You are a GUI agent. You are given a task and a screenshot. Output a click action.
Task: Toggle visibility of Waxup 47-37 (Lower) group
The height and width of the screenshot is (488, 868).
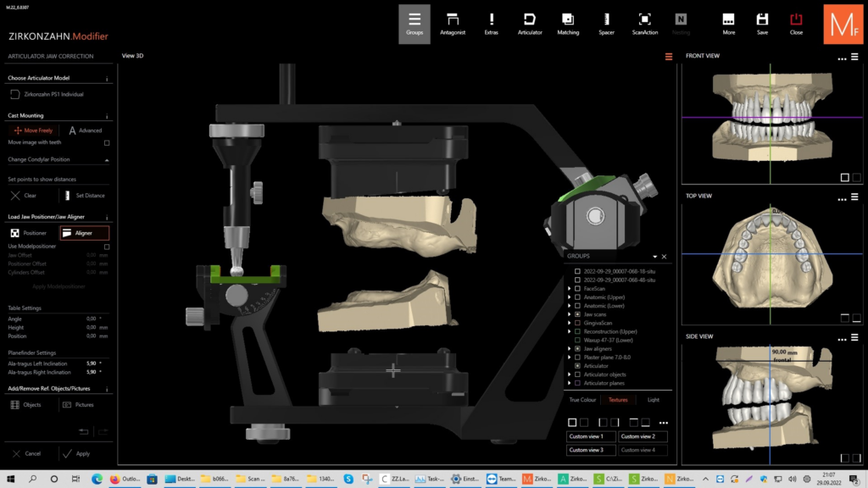click(x=577, y=341)
